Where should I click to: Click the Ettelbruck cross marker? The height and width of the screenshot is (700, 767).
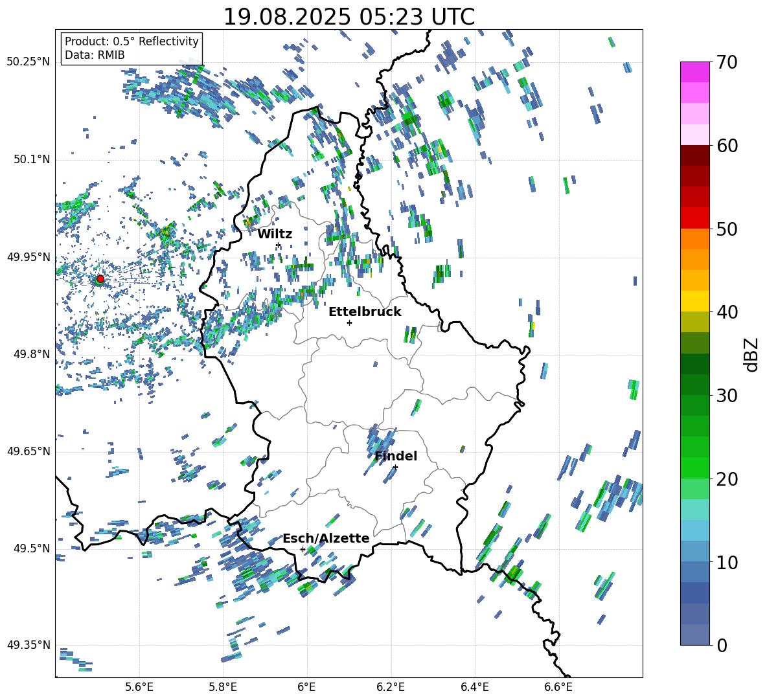coord(349,322)
